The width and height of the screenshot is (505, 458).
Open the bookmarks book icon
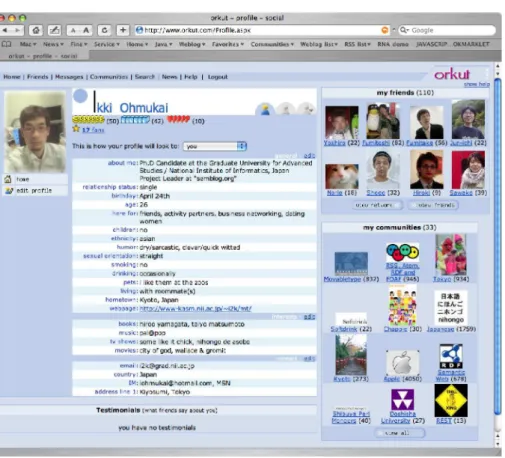pos(6,44)
